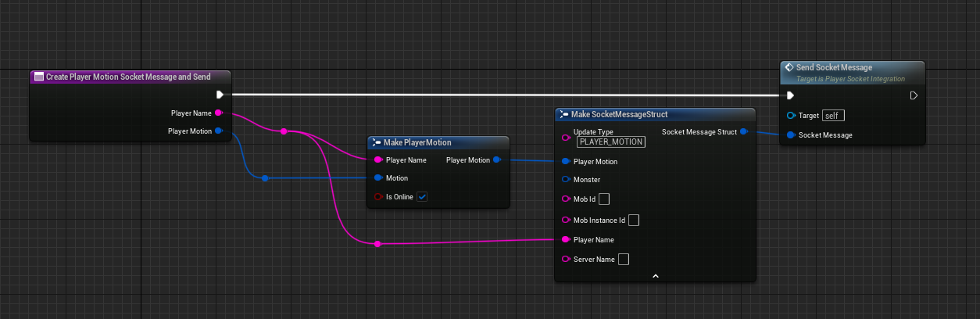Screen dimensions: 980x319
Task: Click the function entry node icon
Action: (x=38, y=77)
